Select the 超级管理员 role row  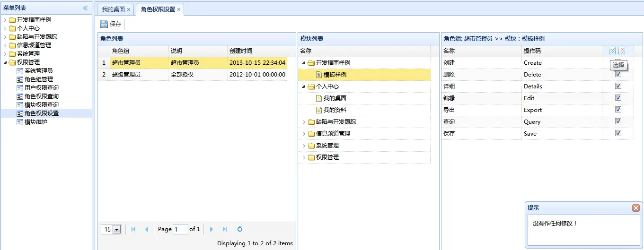click(x=126, y=75)
